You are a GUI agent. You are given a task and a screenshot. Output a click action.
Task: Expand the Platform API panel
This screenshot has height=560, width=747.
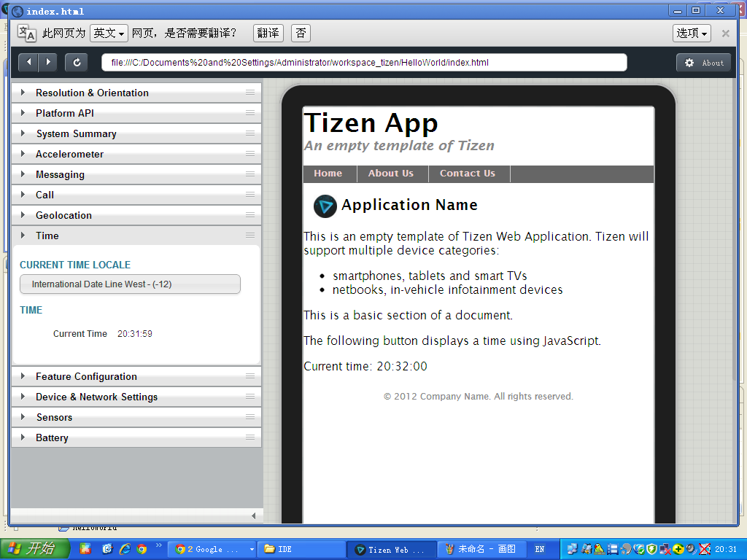click(x=136, y=113)
